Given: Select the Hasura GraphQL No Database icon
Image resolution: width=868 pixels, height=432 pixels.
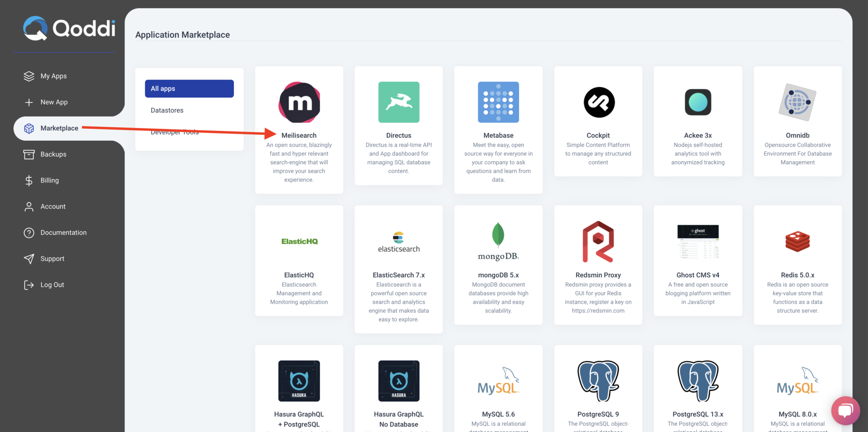Looking at the screenshot, I should 398,381.
